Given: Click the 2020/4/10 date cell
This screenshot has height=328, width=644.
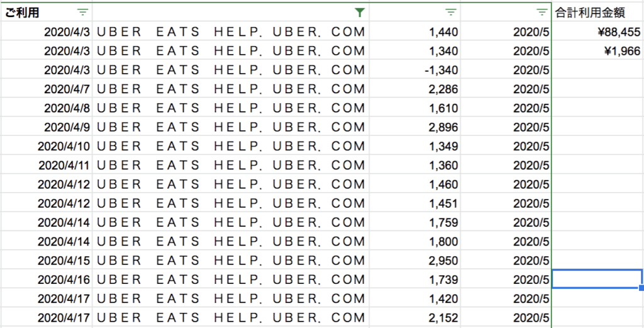Looking at the screenshot, I should [x=65, y=146].
